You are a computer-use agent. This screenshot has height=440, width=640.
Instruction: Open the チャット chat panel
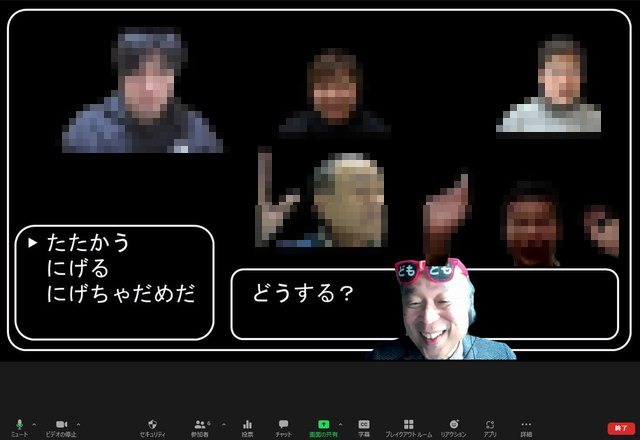[283, 428]
